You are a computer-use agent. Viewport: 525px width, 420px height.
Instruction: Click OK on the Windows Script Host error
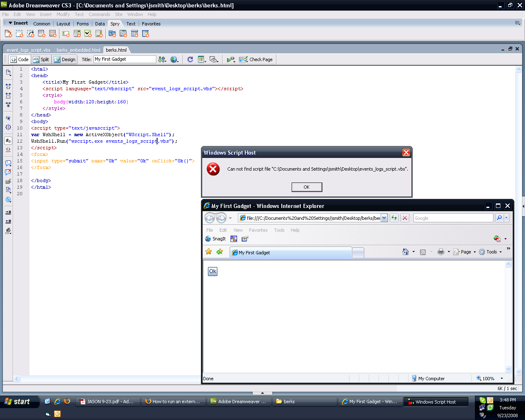[306, 187]
